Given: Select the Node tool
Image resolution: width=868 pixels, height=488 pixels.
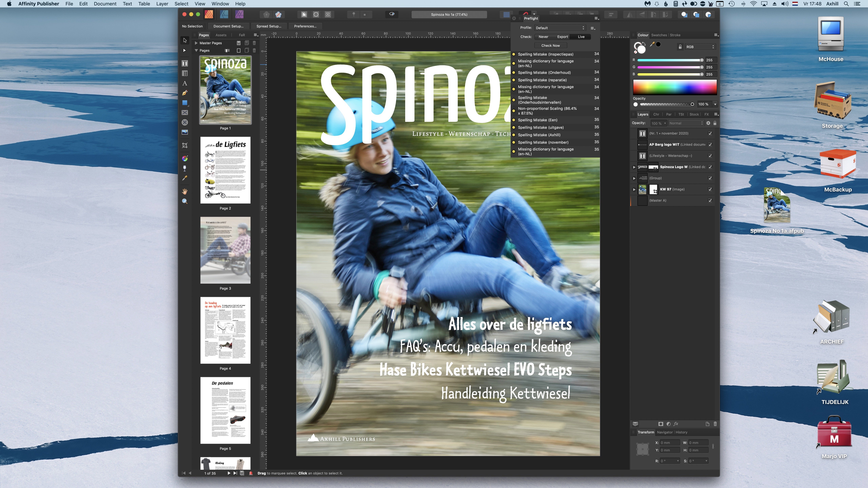Looking at the screenshot, I should [185, 50].
